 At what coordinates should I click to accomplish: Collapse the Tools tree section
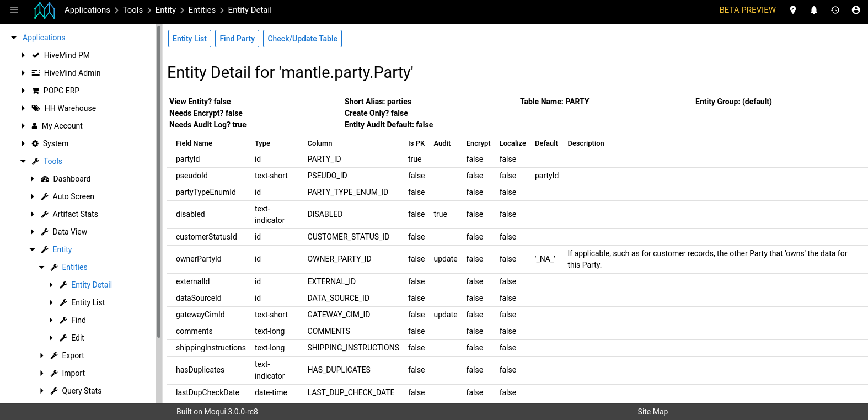click(x=23, y=161)
